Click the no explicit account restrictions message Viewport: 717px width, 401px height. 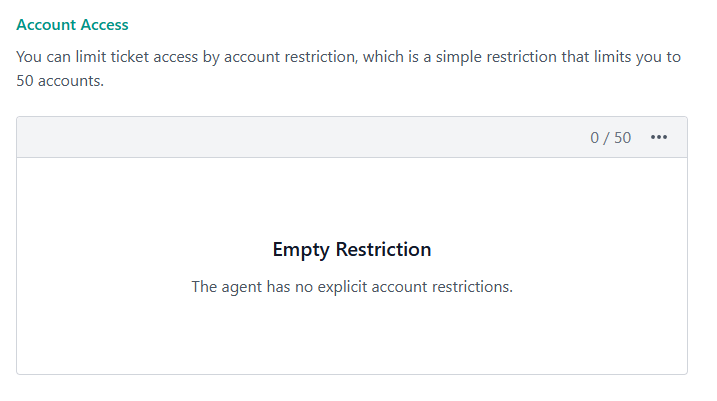coord(352,287)
